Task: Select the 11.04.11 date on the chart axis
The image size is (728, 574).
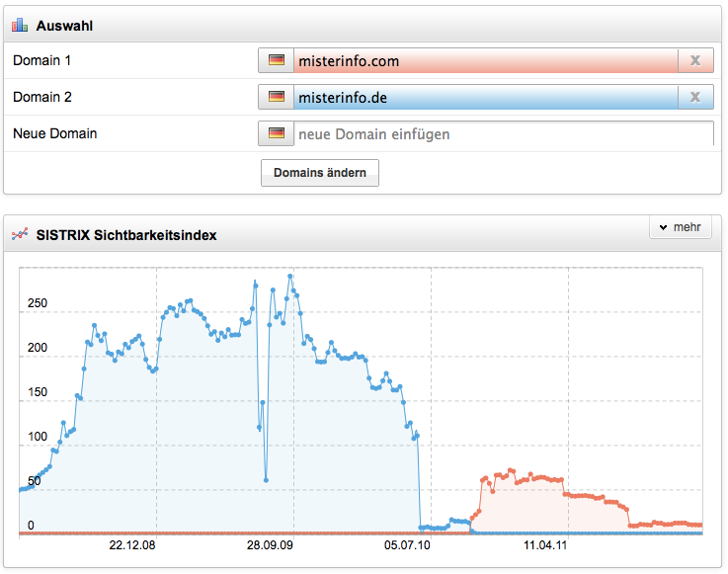Action: tap(544, 544)
